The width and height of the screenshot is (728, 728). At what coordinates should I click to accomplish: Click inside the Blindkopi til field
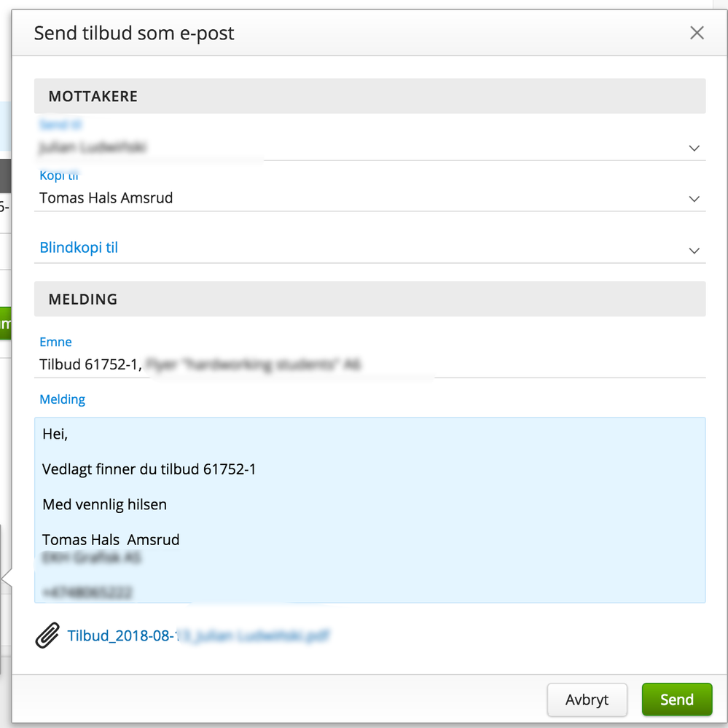pyautogui.click(x=369, y=248)
